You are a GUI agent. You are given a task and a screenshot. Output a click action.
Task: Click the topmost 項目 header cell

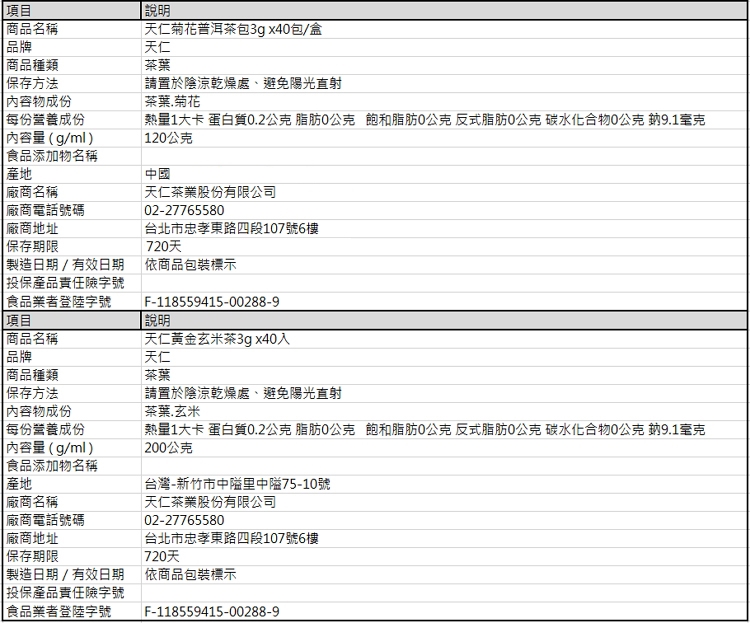click(x=20, y=10)
